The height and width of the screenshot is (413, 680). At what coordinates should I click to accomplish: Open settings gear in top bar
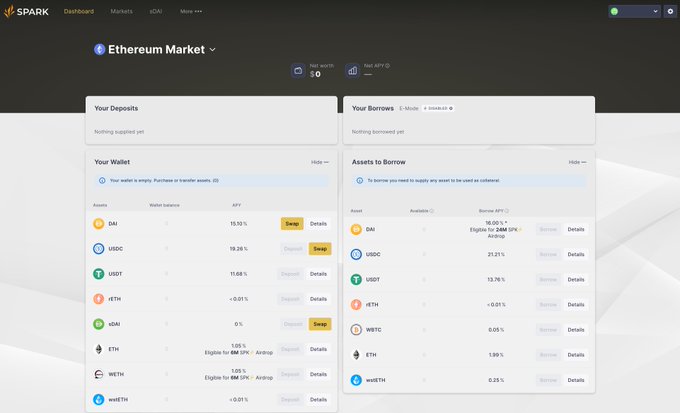pos(670,11)
